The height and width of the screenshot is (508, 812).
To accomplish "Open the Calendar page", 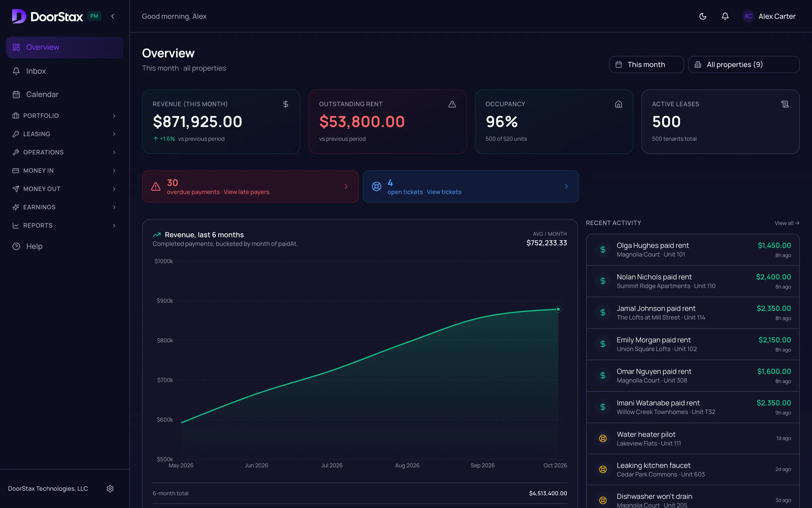I will click(64, 94).
